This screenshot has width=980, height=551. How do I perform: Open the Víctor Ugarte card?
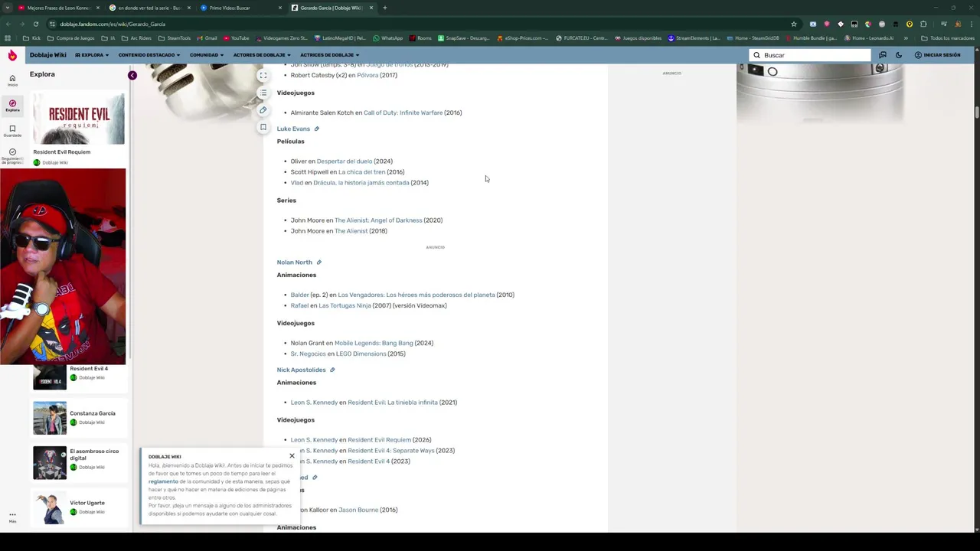(79, 507)
